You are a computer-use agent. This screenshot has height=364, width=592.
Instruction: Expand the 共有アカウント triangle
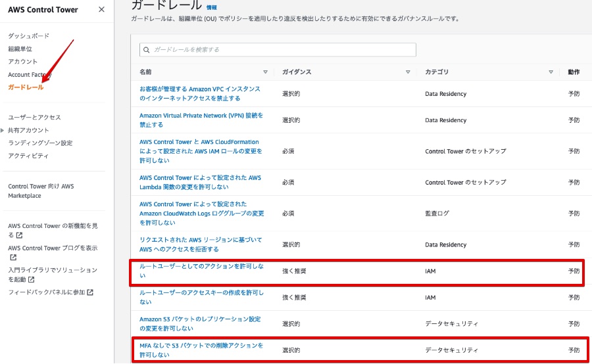pyautogui.click(x=2, y=130)
